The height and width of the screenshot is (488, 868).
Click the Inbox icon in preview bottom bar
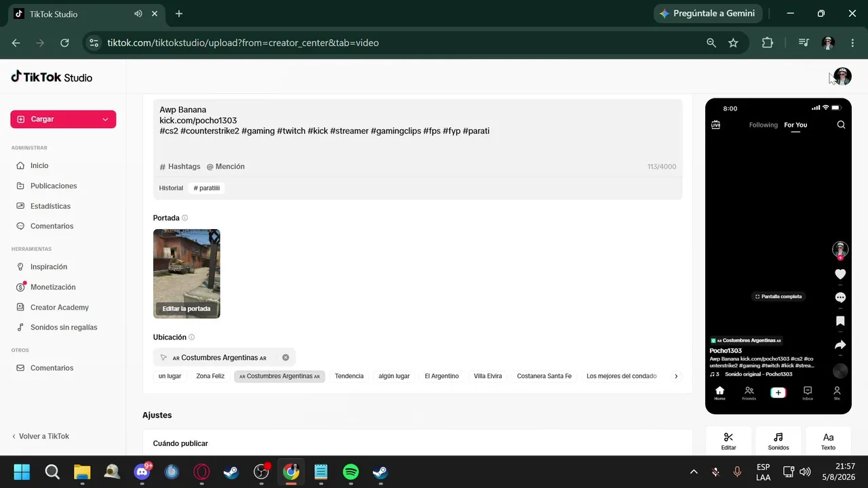point(808,393)
